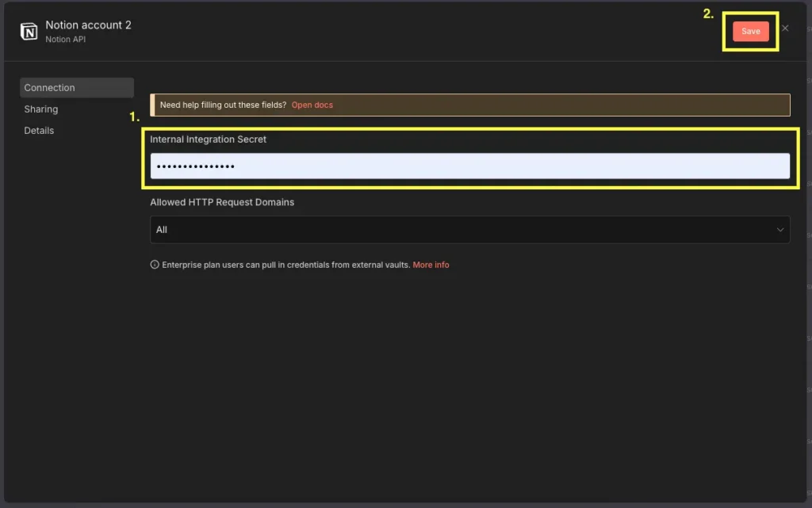Screen dimensions: 812x508
Task: Click the 'Notion account 2' credential title
Action: 88,25
